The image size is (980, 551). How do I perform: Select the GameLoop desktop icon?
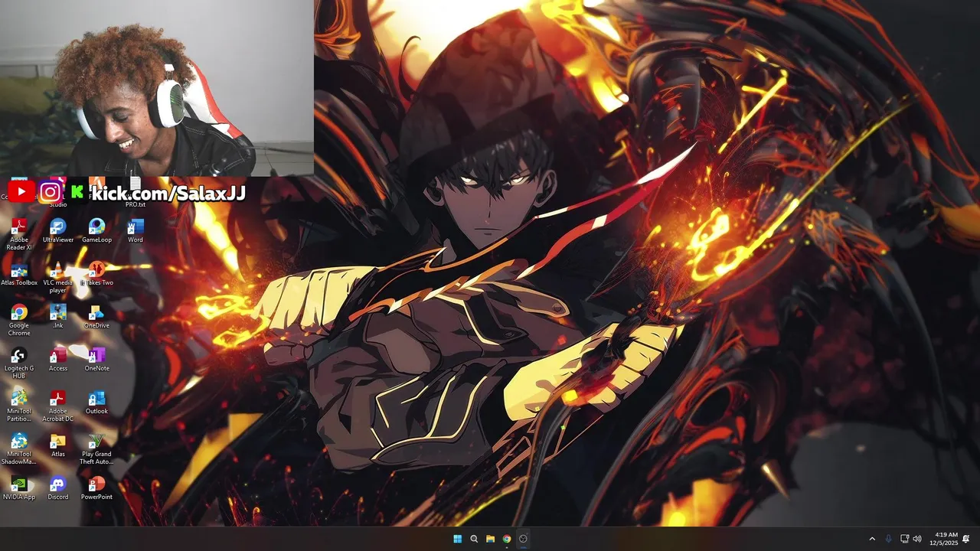[96, 231]
